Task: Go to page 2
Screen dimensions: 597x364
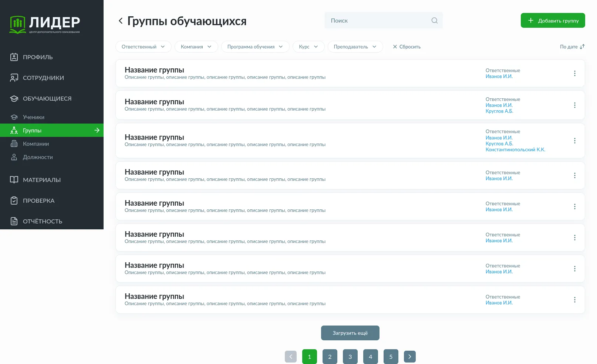Action: click(330, 357)
